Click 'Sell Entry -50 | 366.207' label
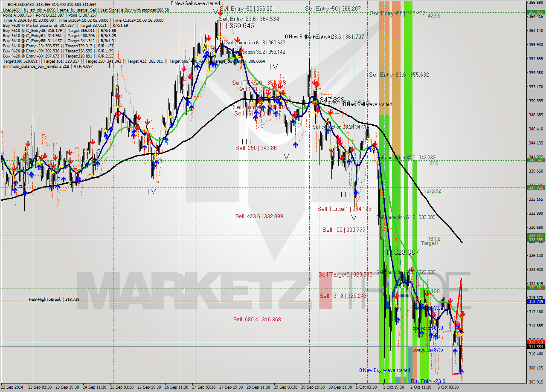 [333, 9]
